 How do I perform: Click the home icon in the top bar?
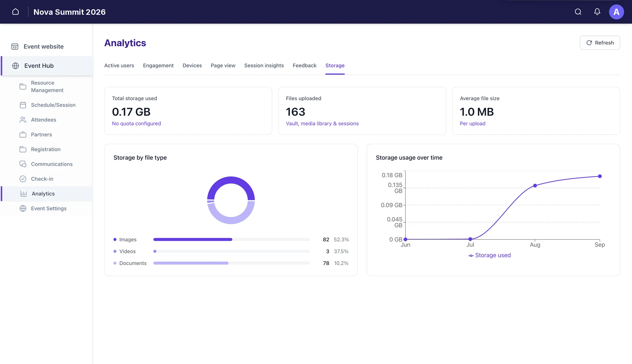(15, 12)
